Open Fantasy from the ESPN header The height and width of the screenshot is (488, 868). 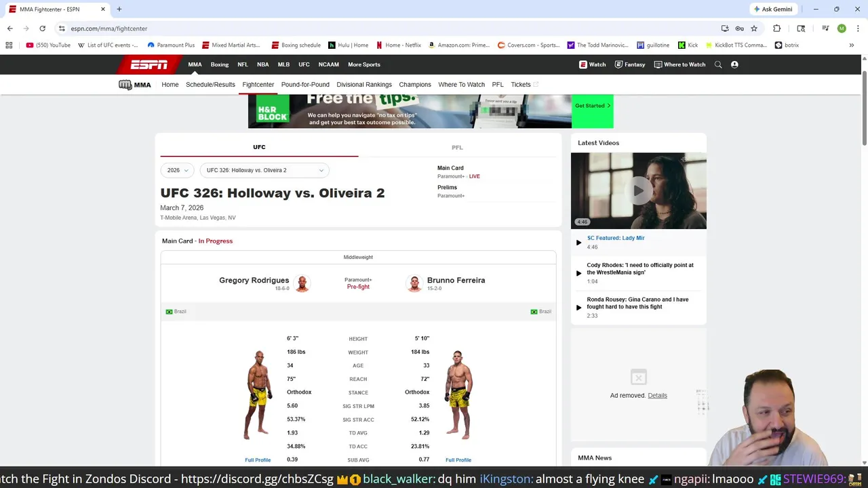(630, 64)
